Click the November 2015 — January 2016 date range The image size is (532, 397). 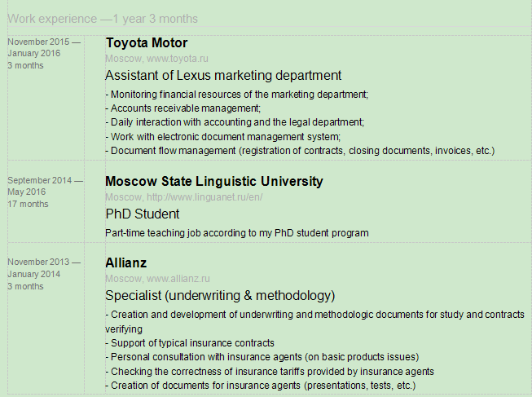(x=44, y=47)
